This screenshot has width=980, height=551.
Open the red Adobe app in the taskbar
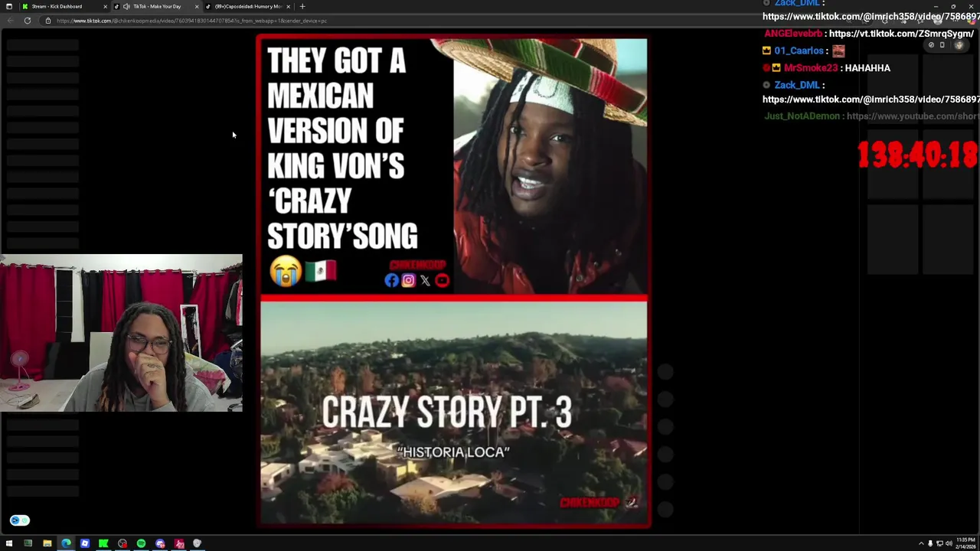click(179, 543)
